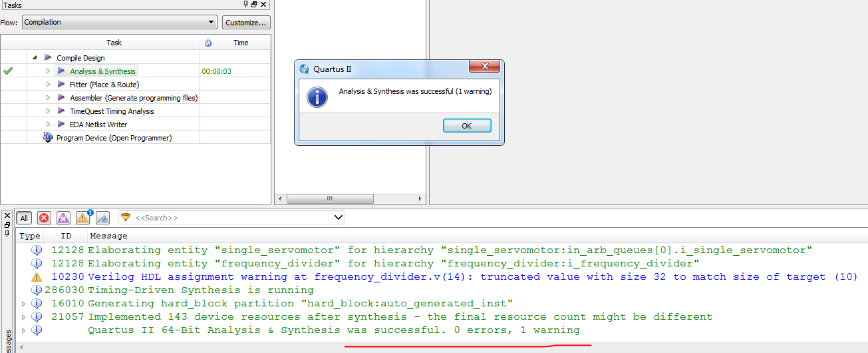Click the middle pane scrollbar's right arrow
The width and height of the screenshot is (868, 353).
[420, 198]
